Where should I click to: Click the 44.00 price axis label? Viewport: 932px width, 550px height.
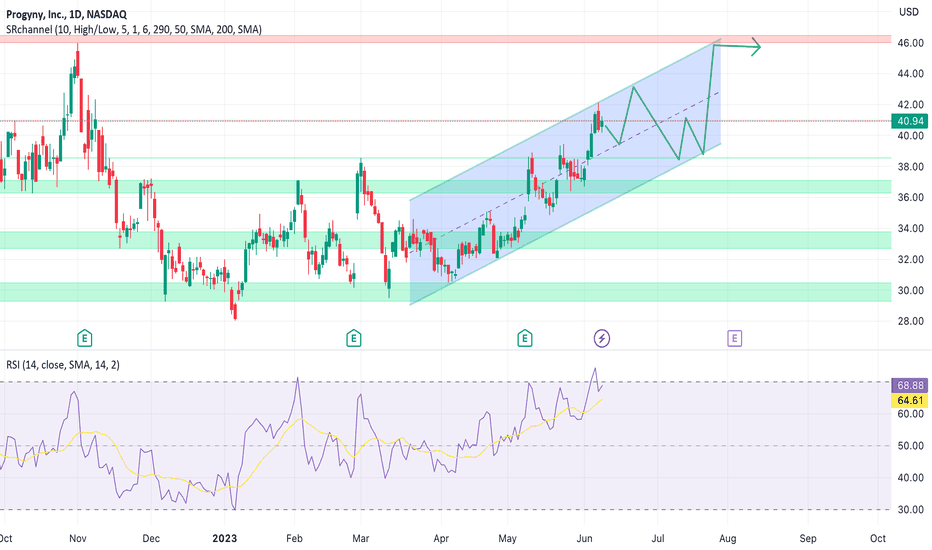(910, 74)
